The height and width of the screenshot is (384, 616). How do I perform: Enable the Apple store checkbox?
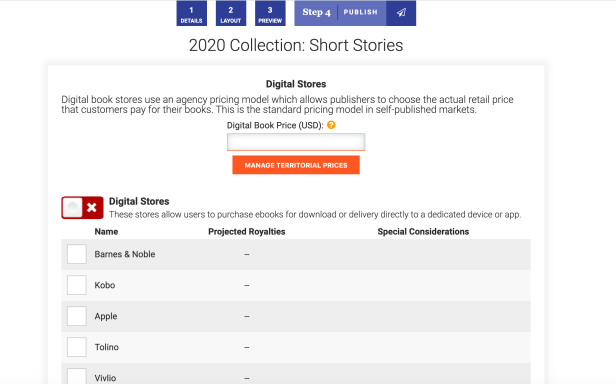77,316
